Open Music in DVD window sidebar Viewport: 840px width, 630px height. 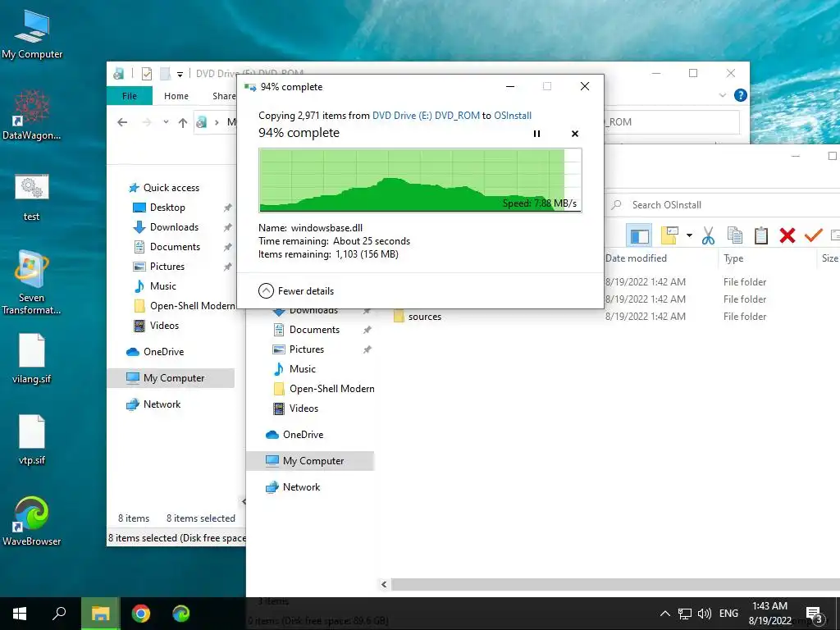coord(154,286)
